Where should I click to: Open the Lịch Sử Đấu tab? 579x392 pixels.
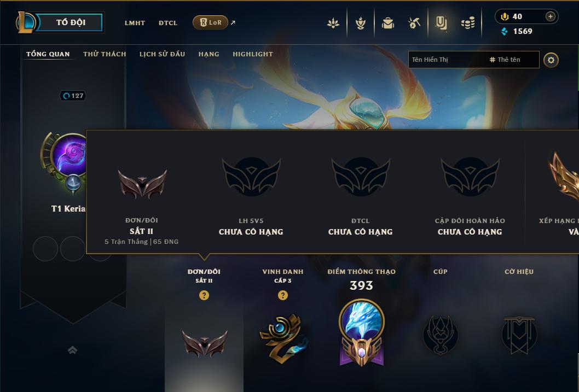(x=162, y=54)
